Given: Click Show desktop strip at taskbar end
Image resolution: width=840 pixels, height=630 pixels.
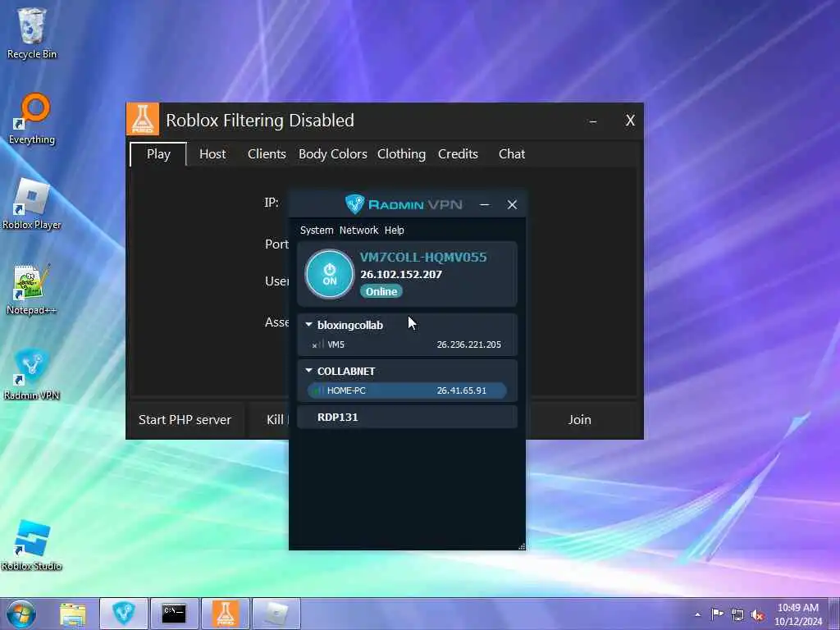Looking at the screenshot, I should (834, 614).
